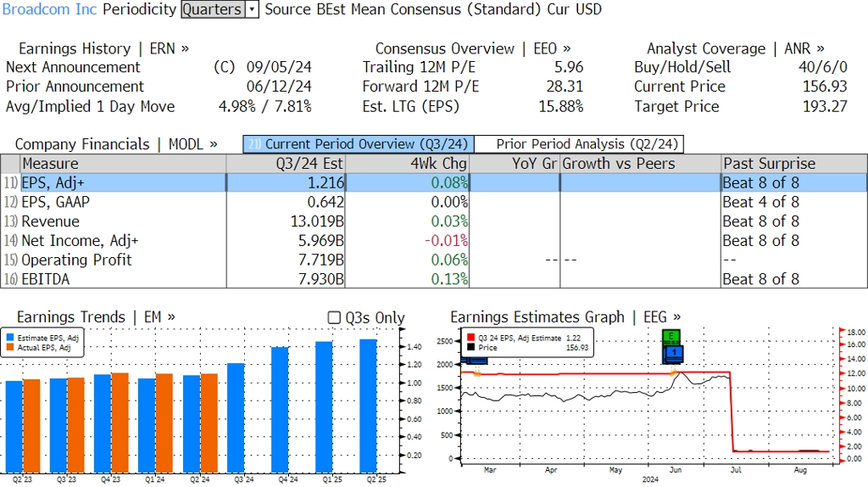Click the Past Surprise column header
Screen dimensions: 868x487
click(794, 164)
